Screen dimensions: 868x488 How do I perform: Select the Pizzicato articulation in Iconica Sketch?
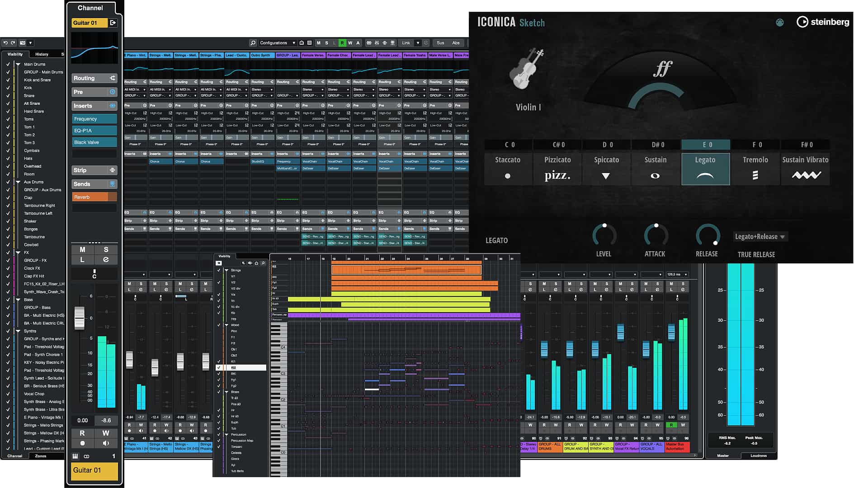coord(557,169)
